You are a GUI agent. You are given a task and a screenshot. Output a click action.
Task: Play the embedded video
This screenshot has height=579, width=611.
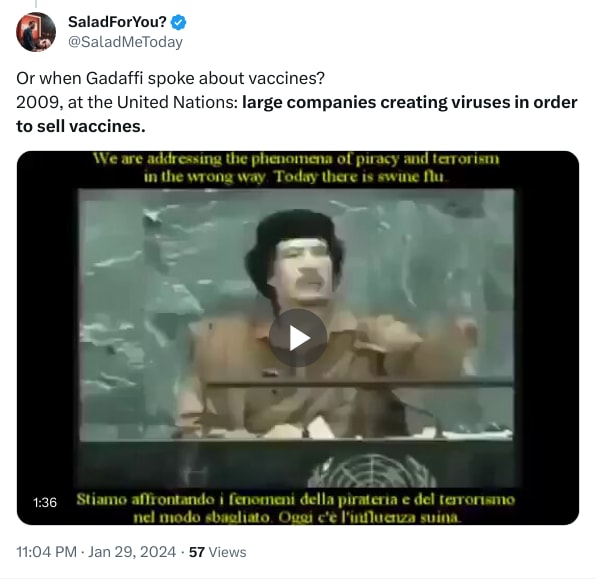(x=298, y=338)
